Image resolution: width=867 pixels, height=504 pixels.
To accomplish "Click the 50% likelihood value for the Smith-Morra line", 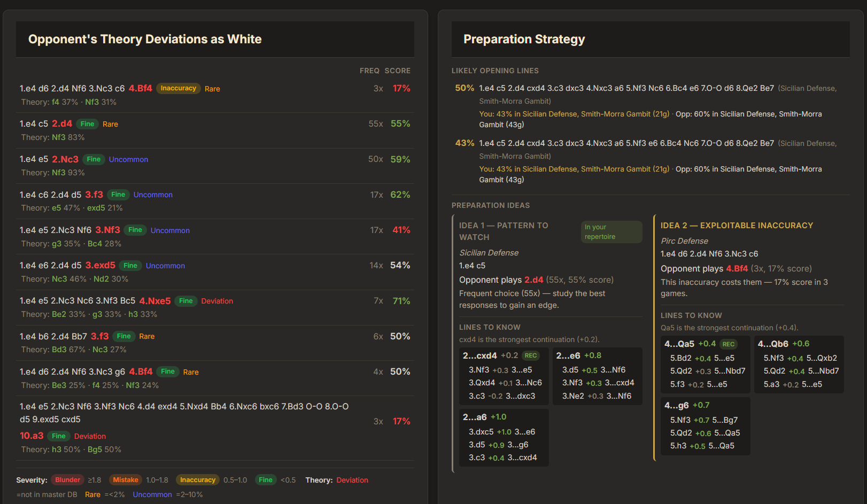I will click(x=465, y=88).
